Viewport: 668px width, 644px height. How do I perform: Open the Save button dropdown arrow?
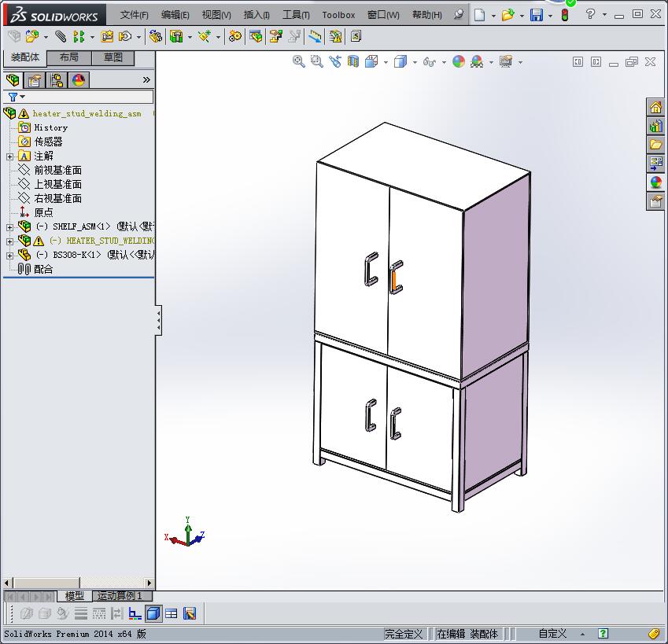(551, 16)
